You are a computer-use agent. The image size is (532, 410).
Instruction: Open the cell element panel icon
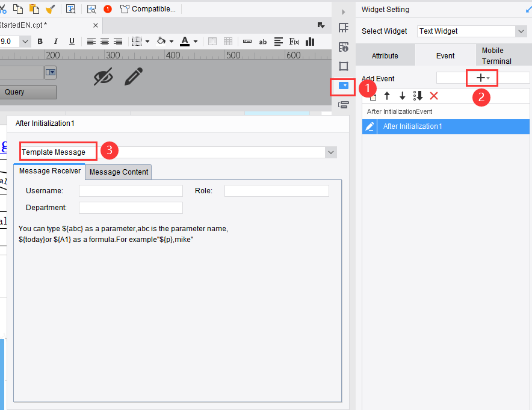[x=344, y=28]
